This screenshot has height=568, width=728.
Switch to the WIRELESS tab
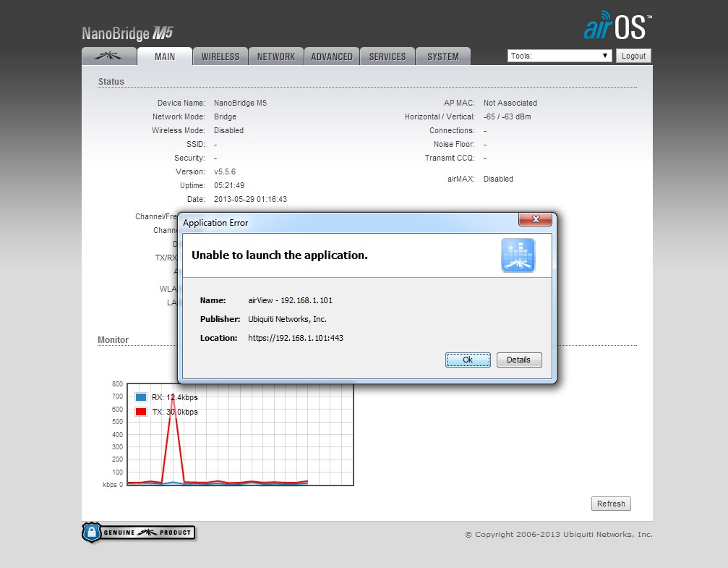pyautogui.click(x=220, y=56)
